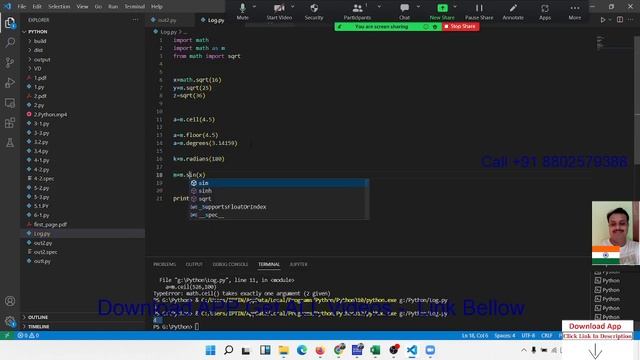Open Zoom app from the taskbar
Screen dimensions: 640x360
click(430, 350)
